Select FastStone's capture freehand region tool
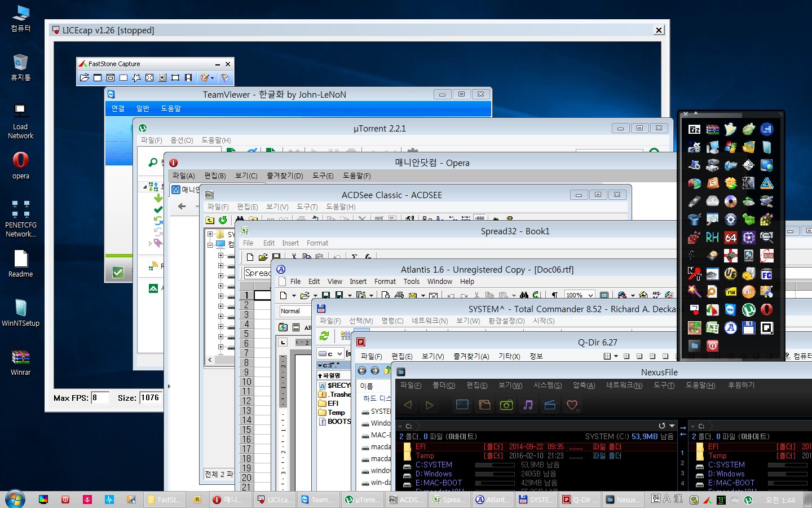Screen dimensions: 812x508 [x=136, y=78]
